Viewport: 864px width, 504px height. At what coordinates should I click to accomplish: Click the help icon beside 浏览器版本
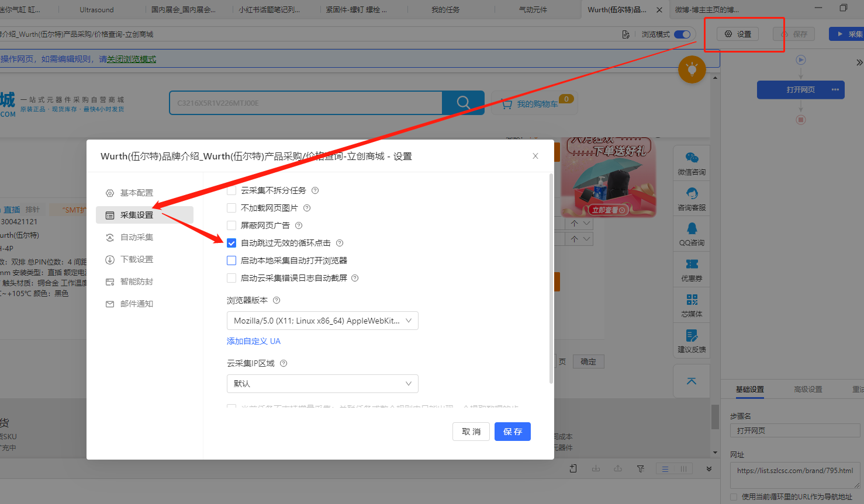pos(277,300)
